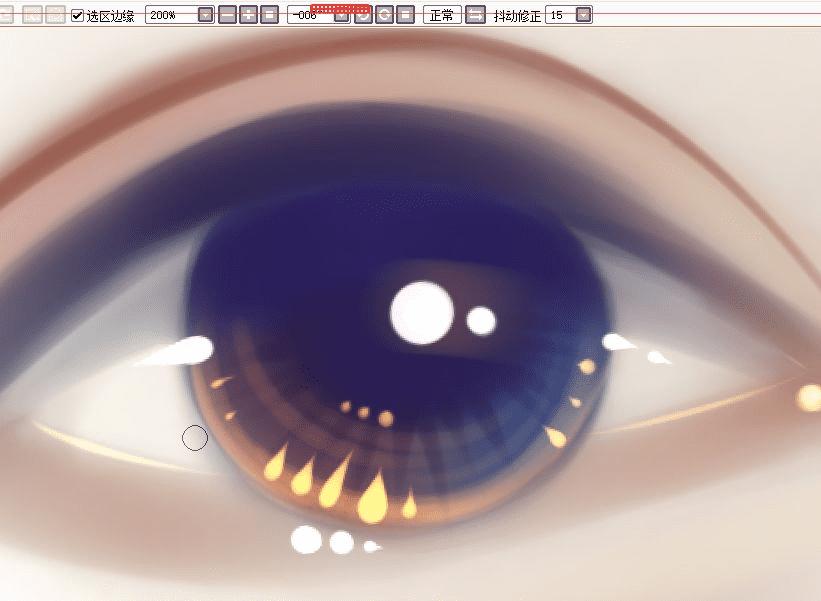
Task: Click the grayed-out Invert Selection button
Action: pos(55,15)
